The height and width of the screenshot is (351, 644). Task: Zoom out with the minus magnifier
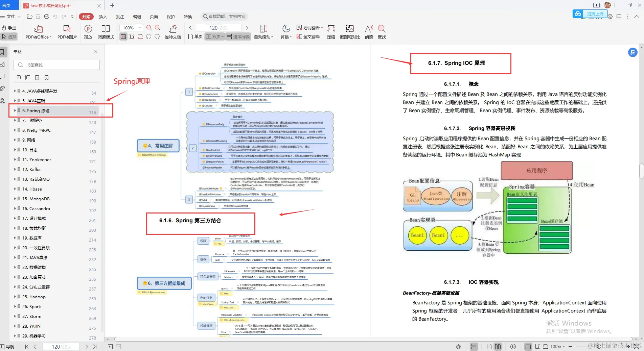(x=149, y=28)
